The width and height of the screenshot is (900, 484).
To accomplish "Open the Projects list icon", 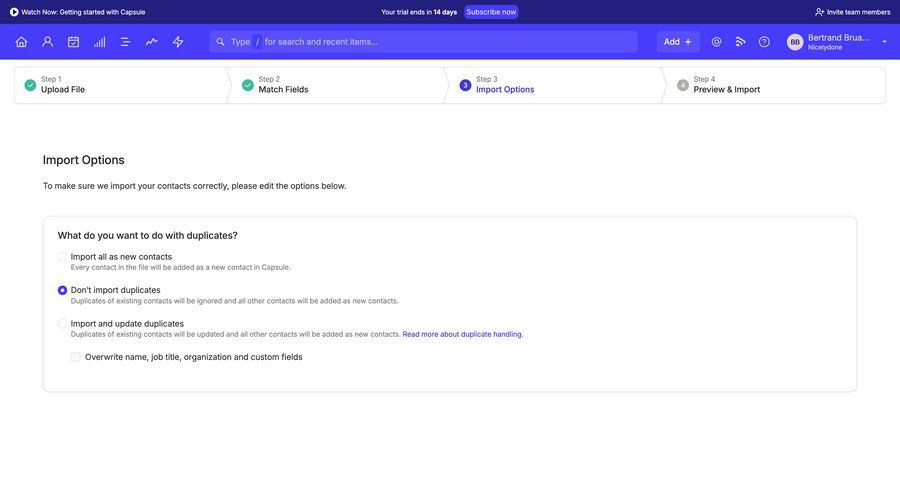I will pos(125,42).
